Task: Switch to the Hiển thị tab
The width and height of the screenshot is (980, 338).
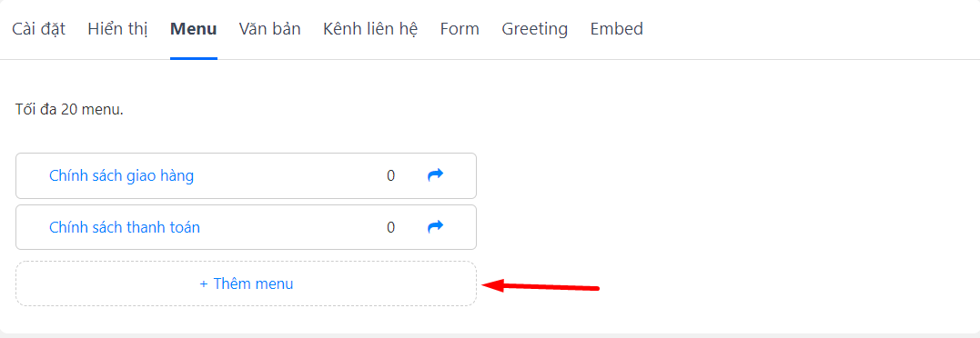Action: (x=118, y=29)
